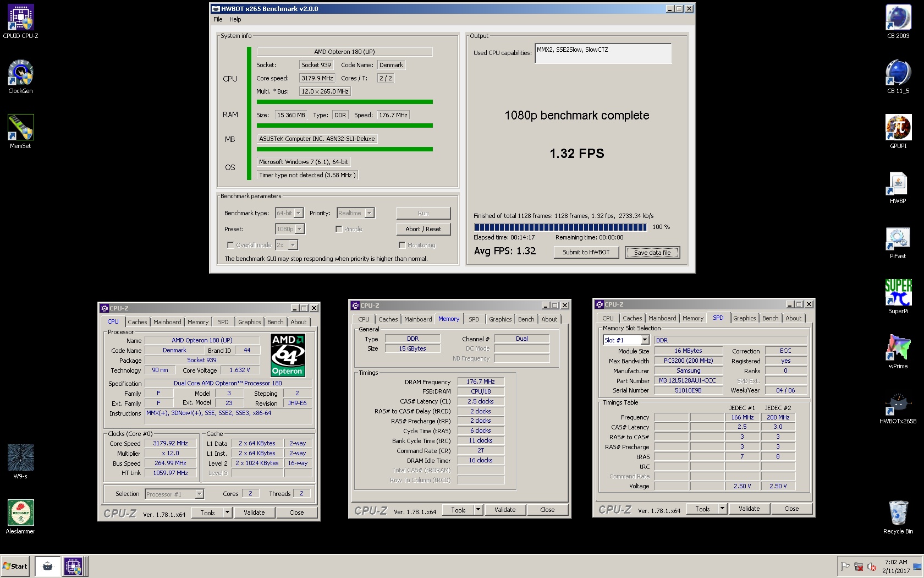
Task: Click the title bar icon of the CPU-Z Memory window
Action: coord(355,306)
